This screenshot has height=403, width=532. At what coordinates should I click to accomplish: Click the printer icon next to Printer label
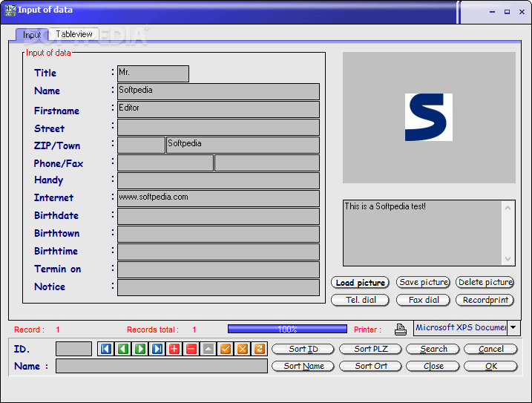pos(401,329)
